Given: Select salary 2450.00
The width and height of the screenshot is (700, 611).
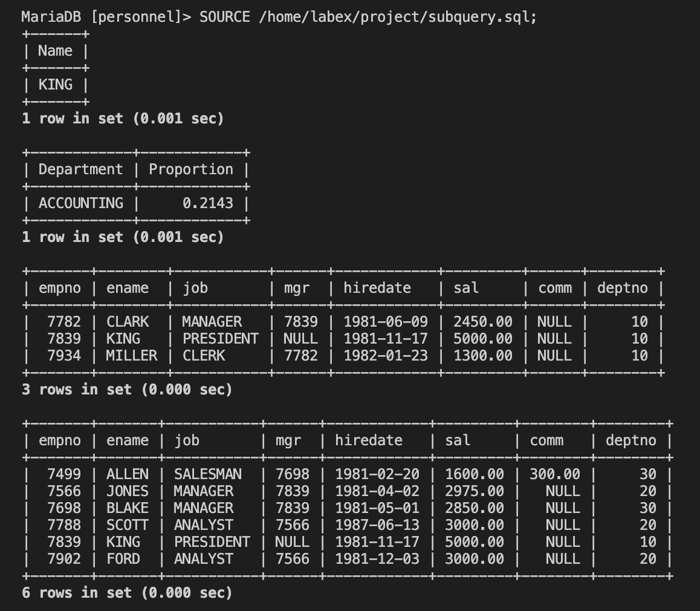Looking at the screenshot, I should (483, 322).
